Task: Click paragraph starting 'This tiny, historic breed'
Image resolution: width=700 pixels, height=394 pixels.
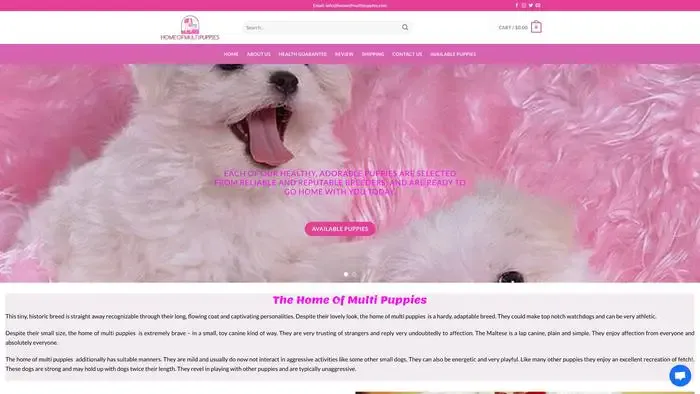Action: tap(331, 316)
